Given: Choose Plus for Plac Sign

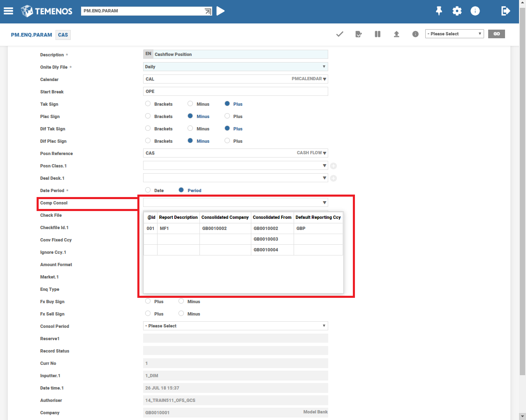Looking at the screenshot, I should pyautogui.click(x=227, y=116).
